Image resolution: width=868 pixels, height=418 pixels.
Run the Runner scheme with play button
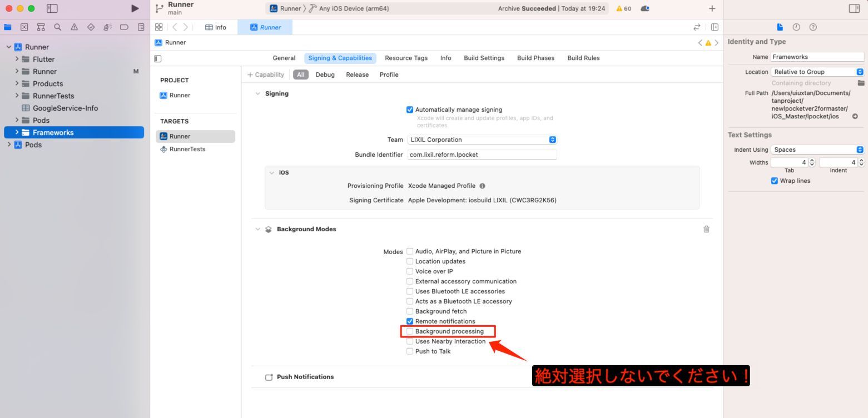point(135,8)
